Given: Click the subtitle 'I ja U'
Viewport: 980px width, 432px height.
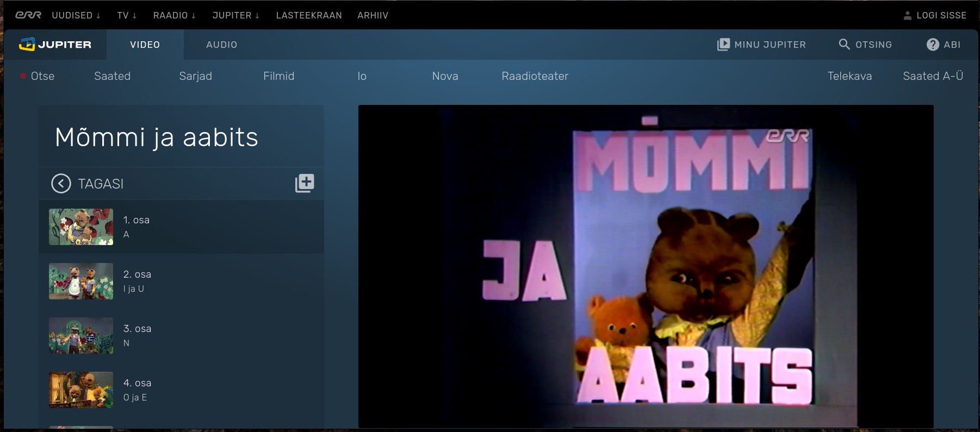Looking at the screenshot, I should pyautogui.click(x=134, y=289).
